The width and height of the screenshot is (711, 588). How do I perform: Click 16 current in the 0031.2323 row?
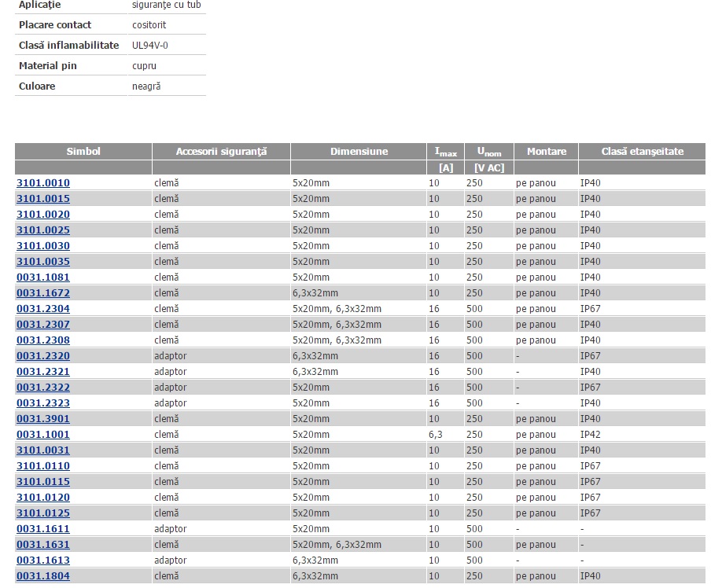(434, 403)
